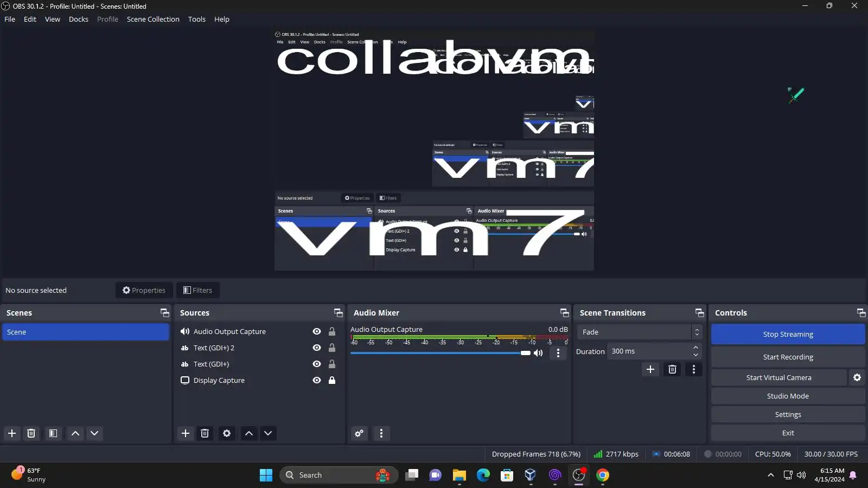Open scene filters icon in Scenes dock
This screenshot has height=488, width=868.
[x=53, y=433]
